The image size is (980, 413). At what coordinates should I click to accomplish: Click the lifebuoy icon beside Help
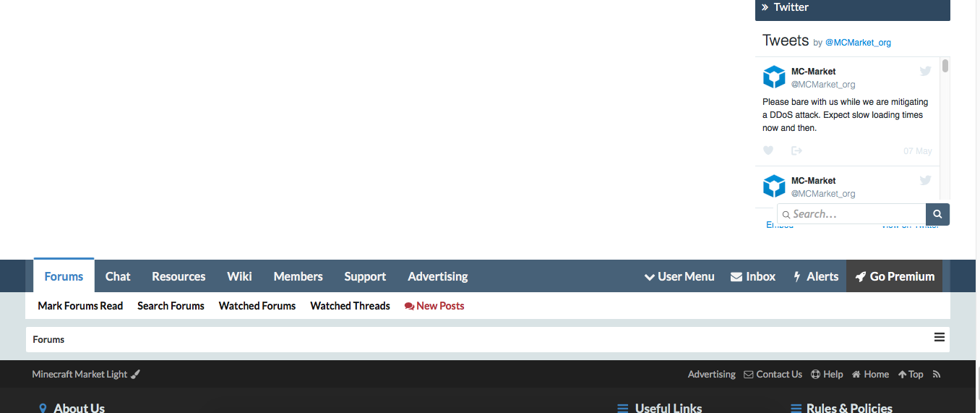click(x=815, y=374)
